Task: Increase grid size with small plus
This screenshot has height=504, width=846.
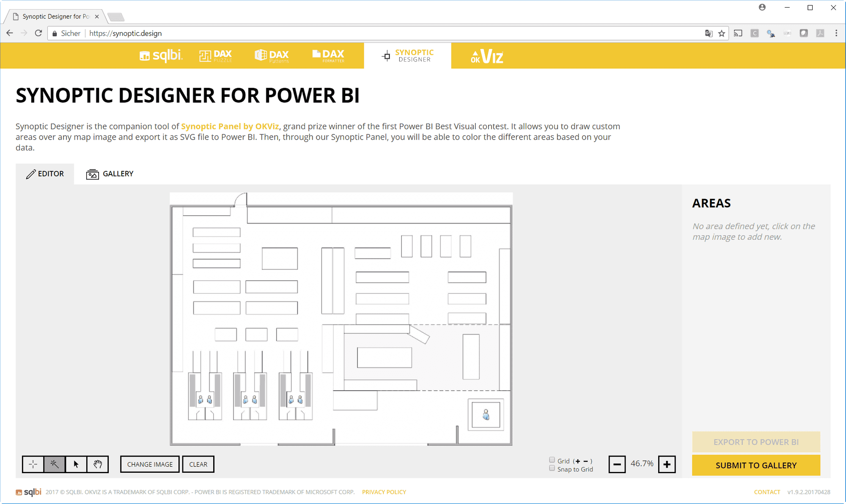Action: click(x=578, y=461)
